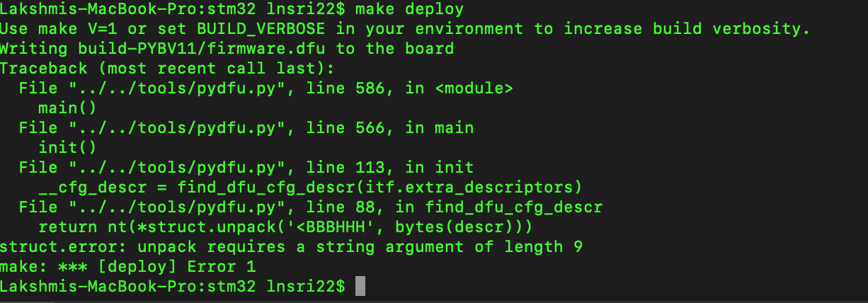The width and height of the screenshot is (868, 303).
Task: Click the terminal cursor block at prompt
Action: click(x=360, y=287)
